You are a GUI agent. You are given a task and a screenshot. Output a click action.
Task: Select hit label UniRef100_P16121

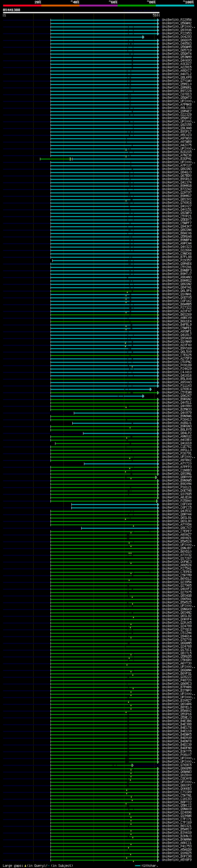[177, 487]
